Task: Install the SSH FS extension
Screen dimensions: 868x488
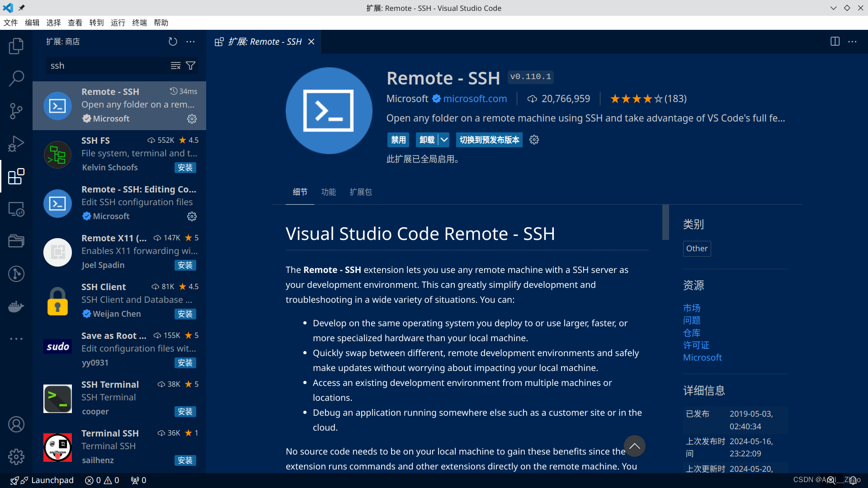Action: (x=185, y=168)
